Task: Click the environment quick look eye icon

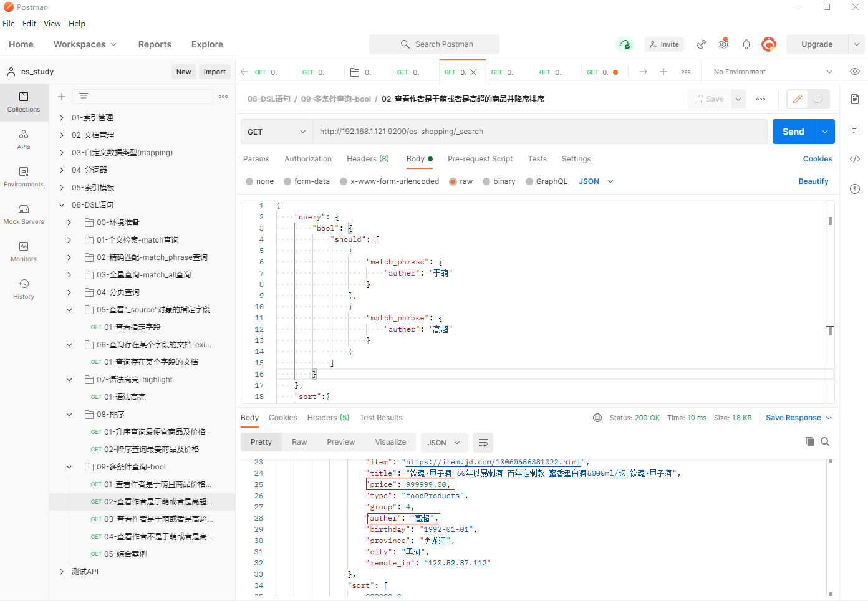Action: (854, 72)
